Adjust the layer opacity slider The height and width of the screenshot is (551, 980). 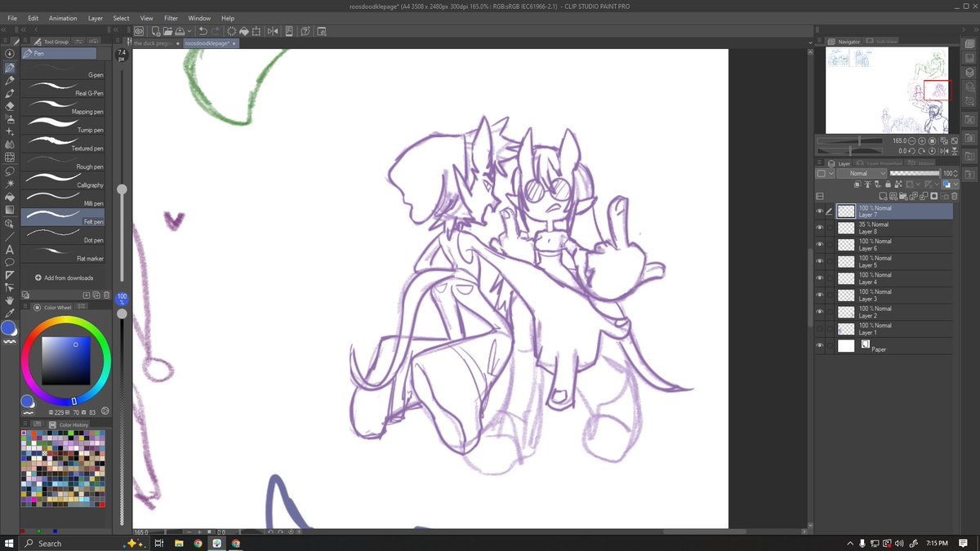click(x=915, y=173)
